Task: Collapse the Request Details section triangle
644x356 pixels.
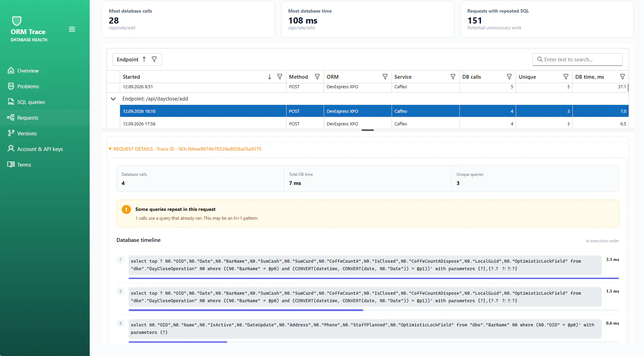Action: point(110,149)
